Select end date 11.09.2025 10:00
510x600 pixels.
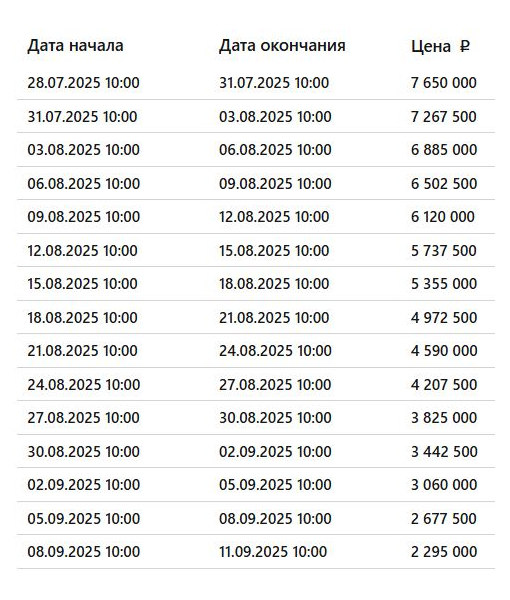pos(273,552)
